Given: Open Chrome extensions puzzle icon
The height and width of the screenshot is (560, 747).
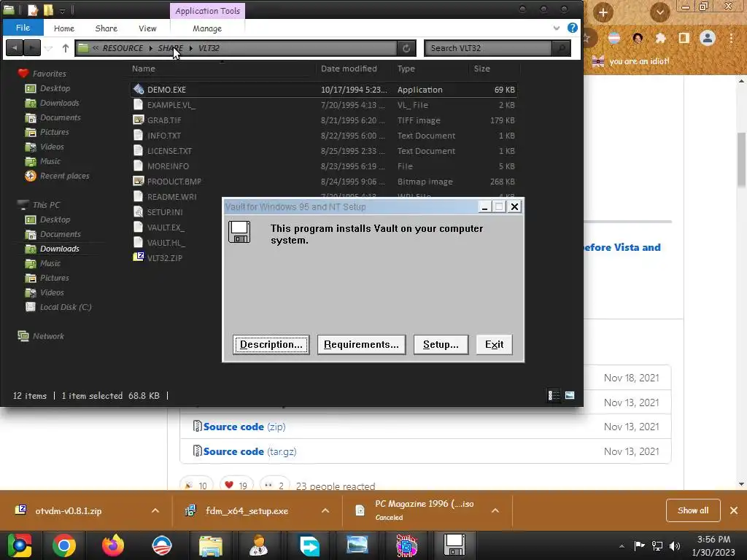Looking at the screenshot, I should pos(660,38).
